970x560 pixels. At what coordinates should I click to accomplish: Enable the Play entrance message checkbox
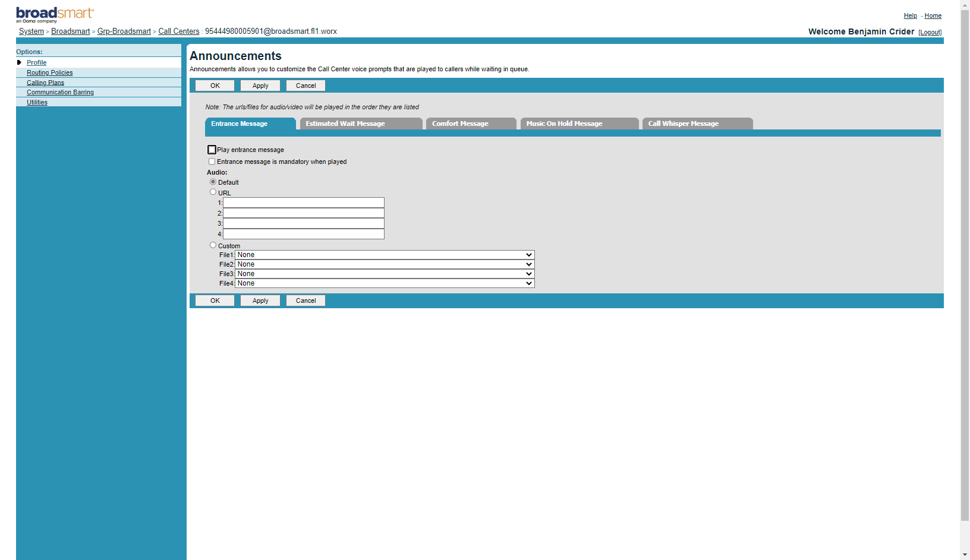(x=212, y=150)
